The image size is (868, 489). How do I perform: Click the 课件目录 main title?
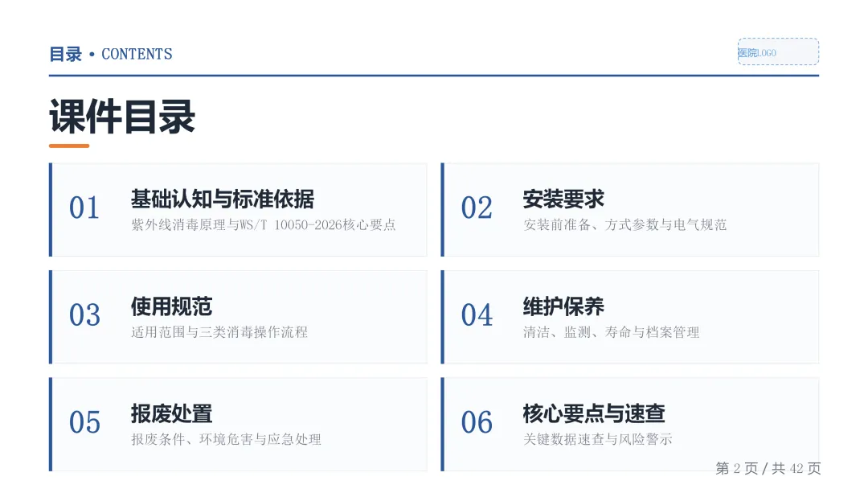pyautogui.click(x=122, y=117)
